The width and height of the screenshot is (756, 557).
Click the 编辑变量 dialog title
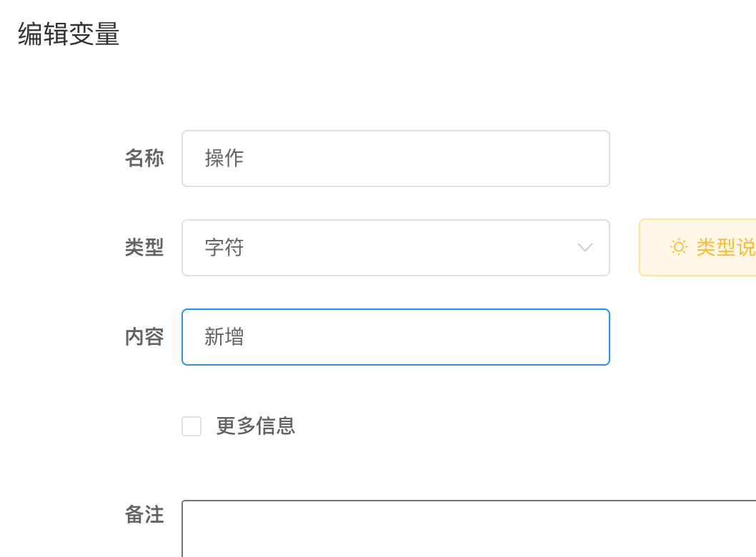[69, 34]
